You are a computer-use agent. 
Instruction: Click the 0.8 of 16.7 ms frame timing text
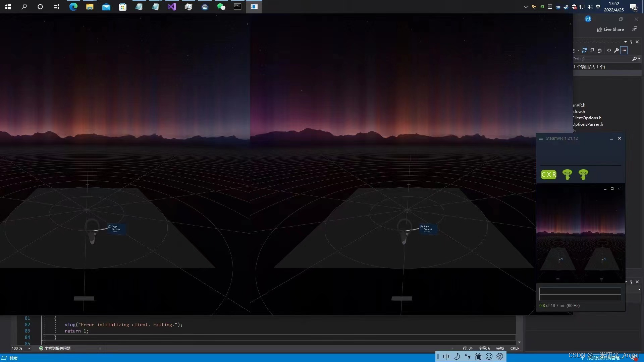click(559, 306)
